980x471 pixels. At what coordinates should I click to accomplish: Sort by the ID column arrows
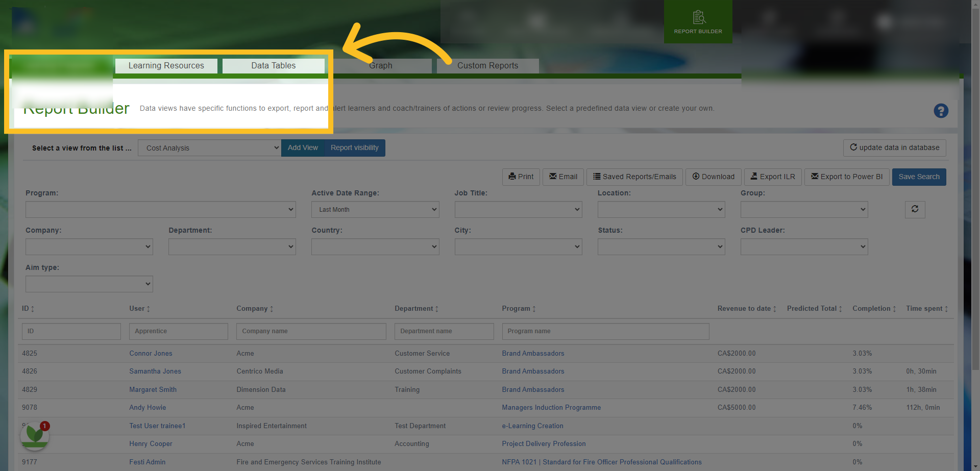click(33, 309)
